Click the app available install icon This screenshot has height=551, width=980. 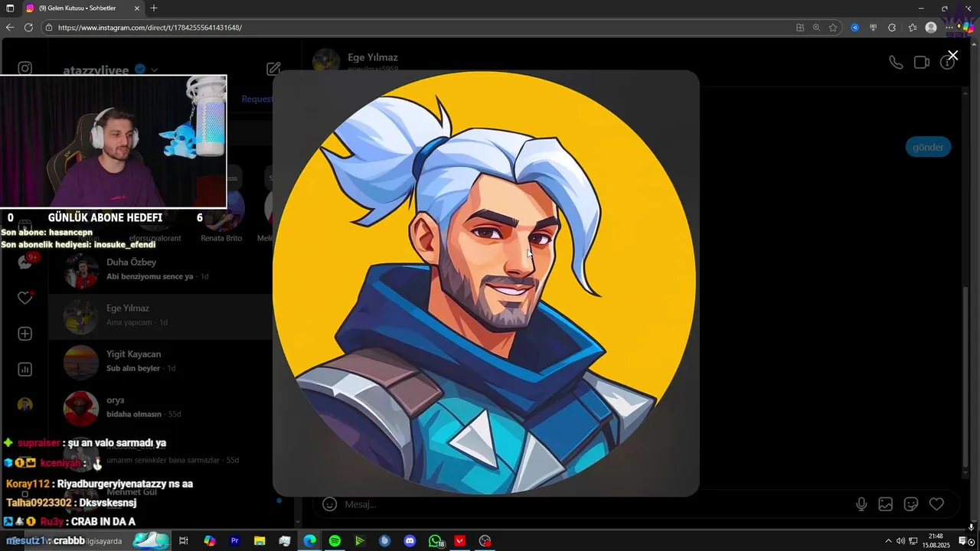pyautogui.click(x=800, y=28)
